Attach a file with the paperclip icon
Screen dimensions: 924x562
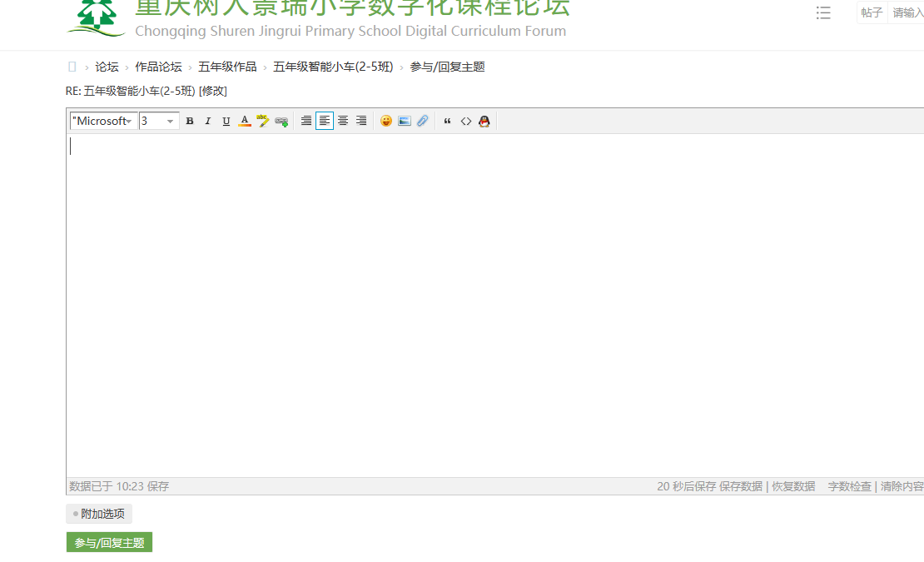(423, 121)
